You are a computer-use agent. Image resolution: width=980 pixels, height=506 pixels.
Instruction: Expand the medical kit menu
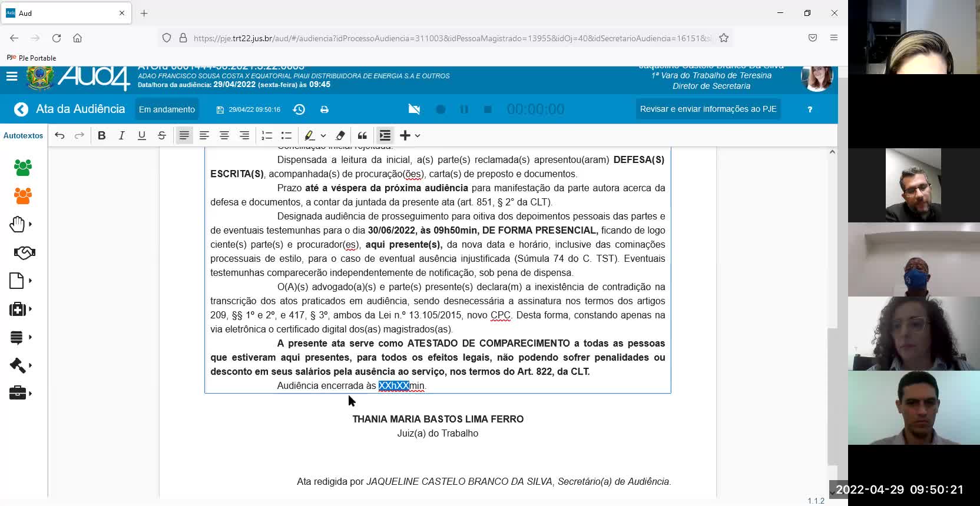click(21, 309)
